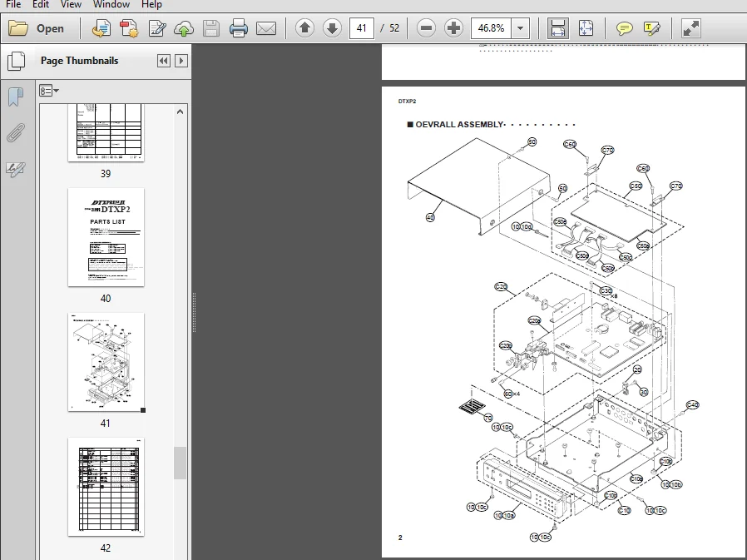This screenshot has width=747, height=560.
Task: Click the OEVRALL ASSEMBLY heading text
Action: coord(459,124)
